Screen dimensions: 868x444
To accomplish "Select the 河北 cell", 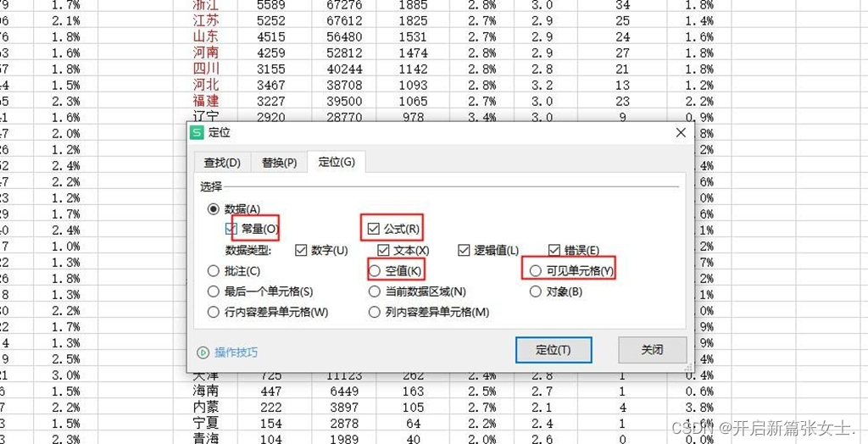I will click(x=205, y=85).
